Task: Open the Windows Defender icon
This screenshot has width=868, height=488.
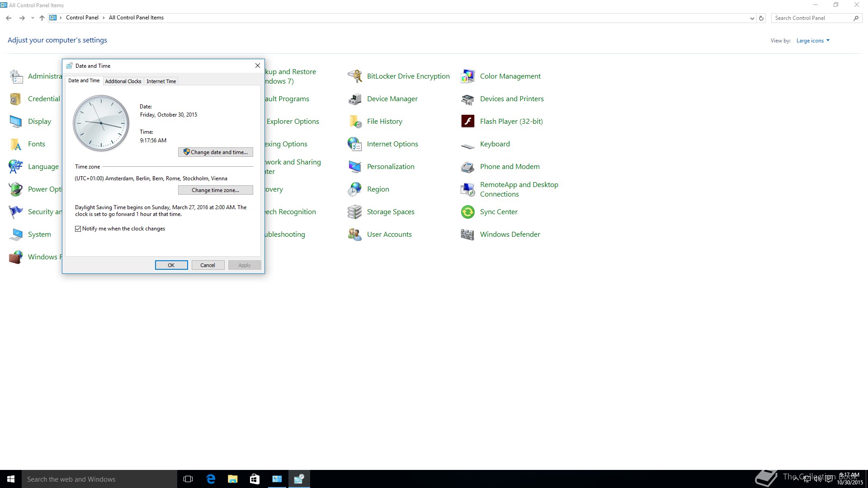Action: coord(467,234)
